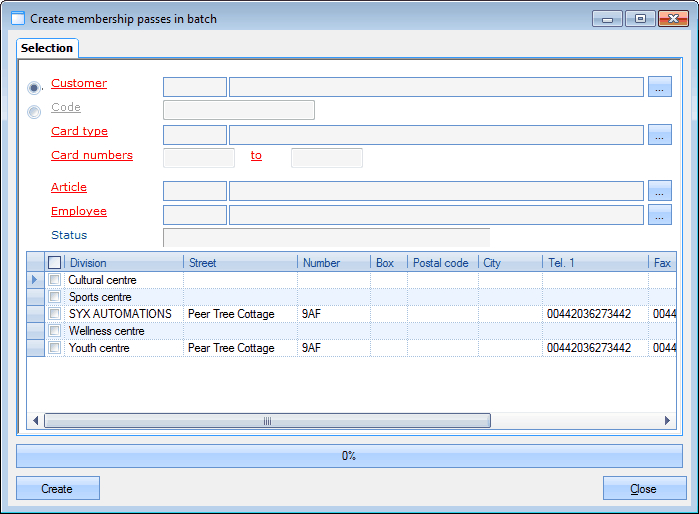Open the Customer lookup browse button
Viewport: 699px width, 514px height.
pyautogui.click(x=659, y=87)
